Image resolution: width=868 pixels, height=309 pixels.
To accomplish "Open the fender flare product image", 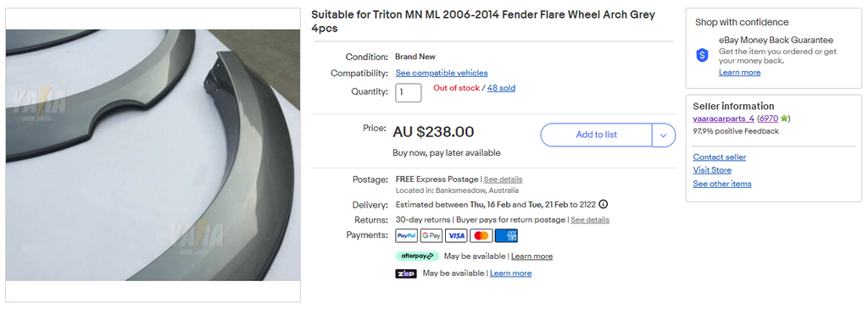I will [x=153, y=155].
